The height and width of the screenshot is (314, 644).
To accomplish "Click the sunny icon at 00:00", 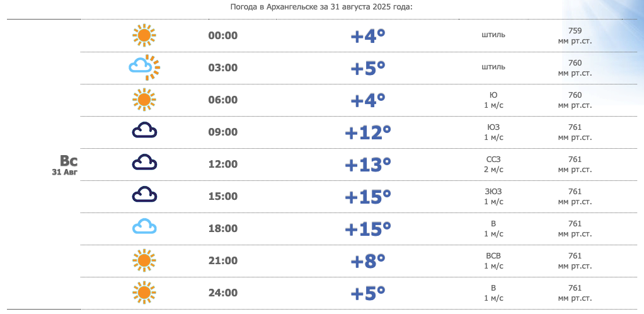I will [x=144, y=35].
